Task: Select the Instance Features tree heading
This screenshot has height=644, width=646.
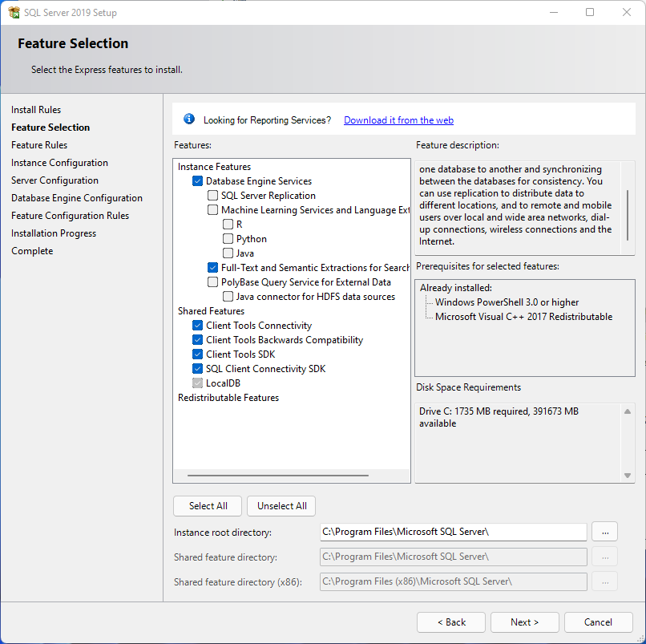Action: 214,167
